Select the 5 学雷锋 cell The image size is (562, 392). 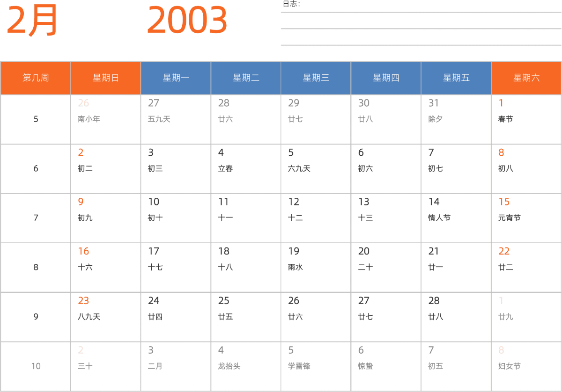(316, 367)
